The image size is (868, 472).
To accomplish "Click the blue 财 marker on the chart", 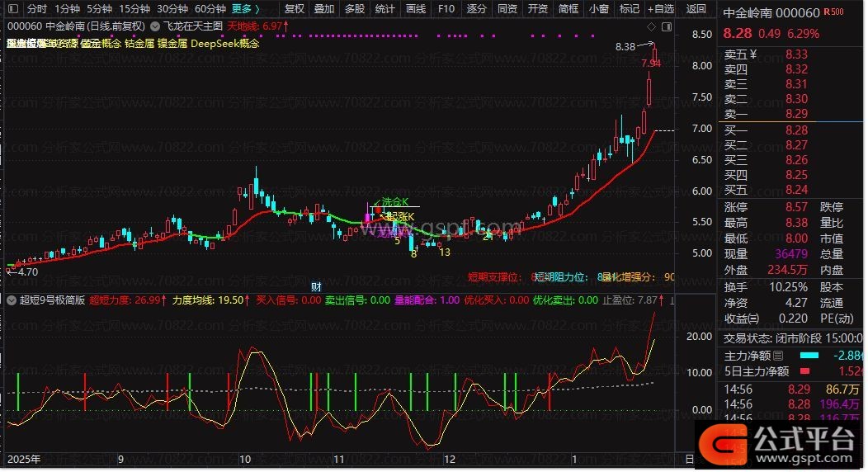I will [x=315, y=286].
